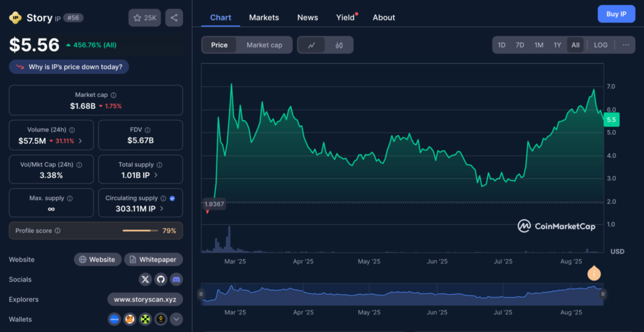Select 1M time range
The image size is (644, 332).
(539, 45)
